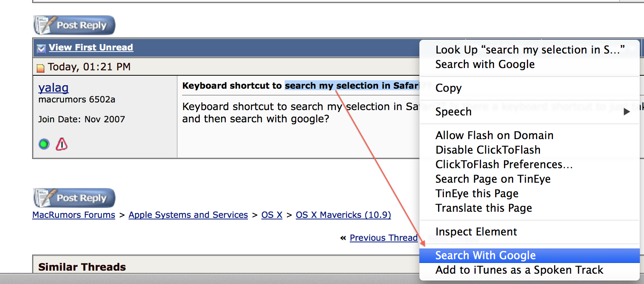
Task: Click the green online status icon
Action: pyautogui.click(x=44, y=144)
